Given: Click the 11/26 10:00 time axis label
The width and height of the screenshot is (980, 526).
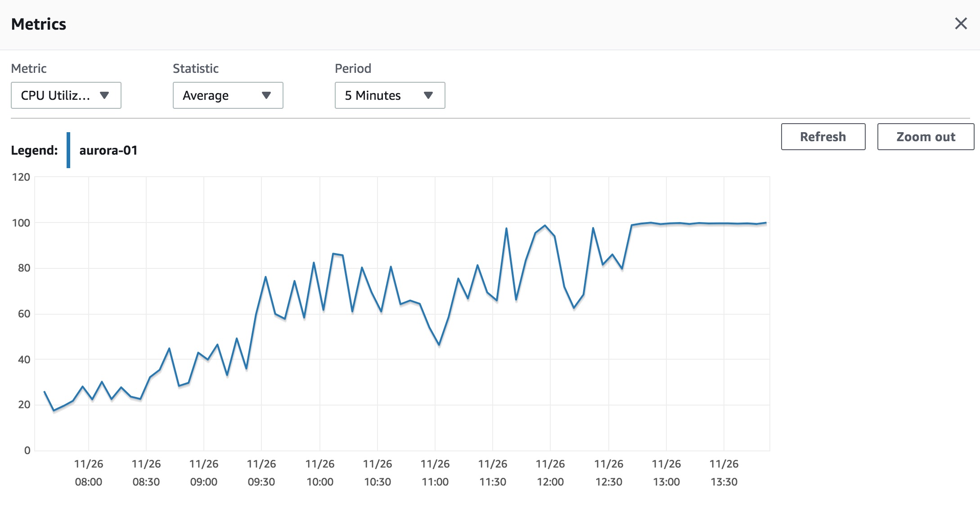Looking at the screenshot, I should 320,473.
